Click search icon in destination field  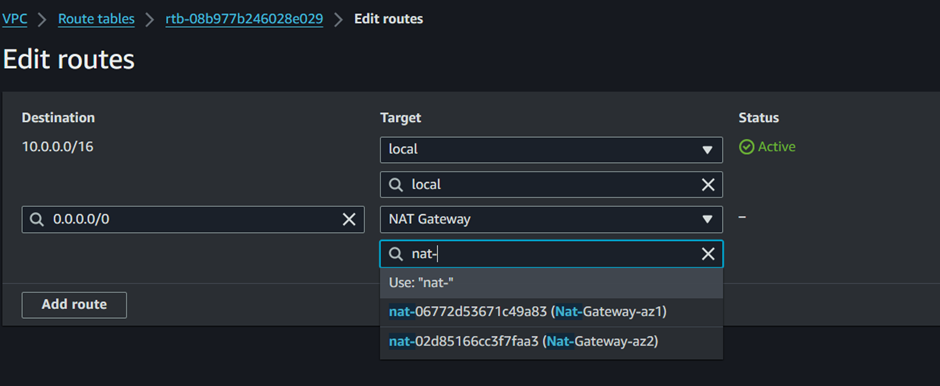(x=37, y=220)
